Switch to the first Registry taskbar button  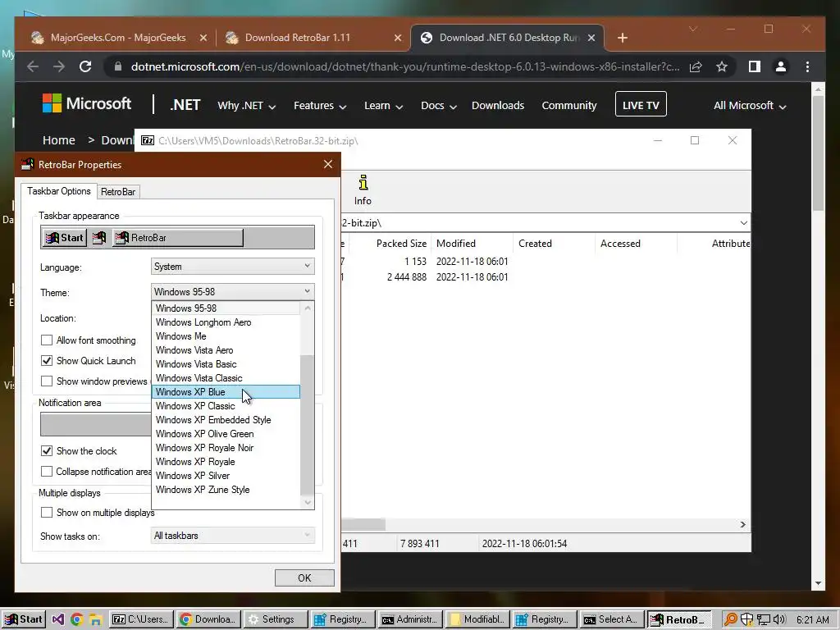344,619
